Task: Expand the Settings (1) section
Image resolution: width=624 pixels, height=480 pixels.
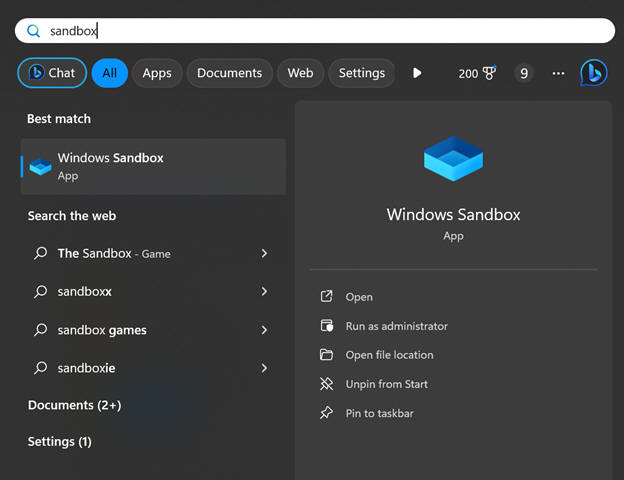Action: coord(60,442)
